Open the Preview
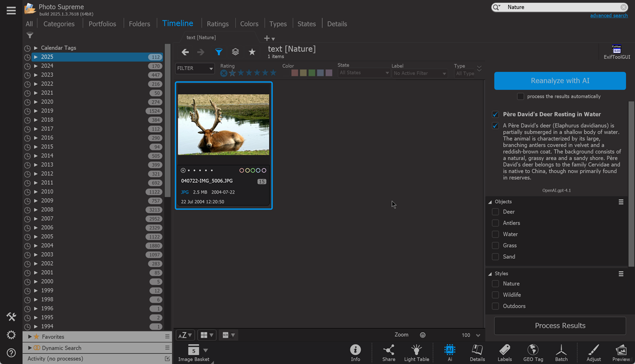This screenshot has height=364, width=635. (x=621, y=353)
